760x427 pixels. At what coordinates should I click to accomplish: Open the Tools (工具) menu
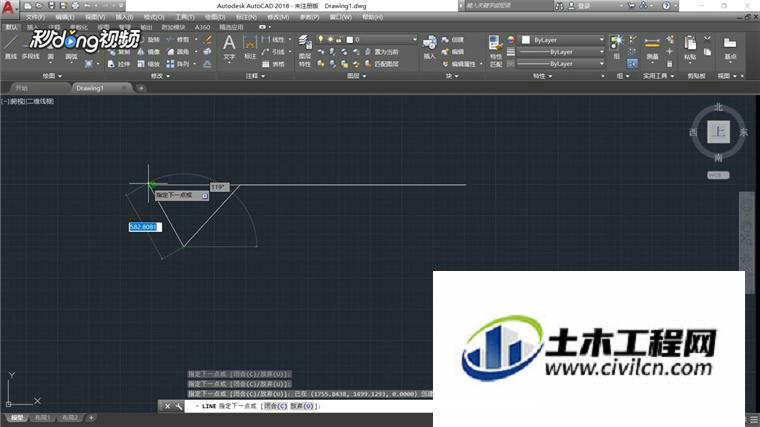tap(185, 17)
